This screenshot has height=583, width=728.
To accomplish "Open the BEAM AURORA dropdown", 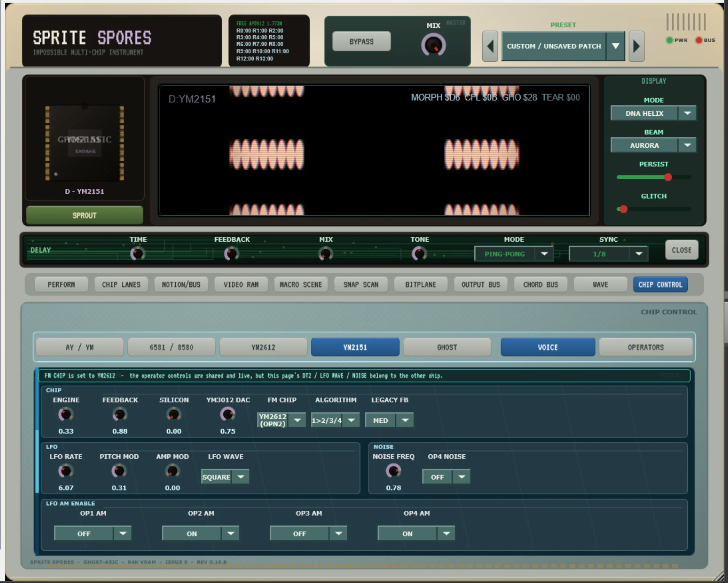I will 653,145.
